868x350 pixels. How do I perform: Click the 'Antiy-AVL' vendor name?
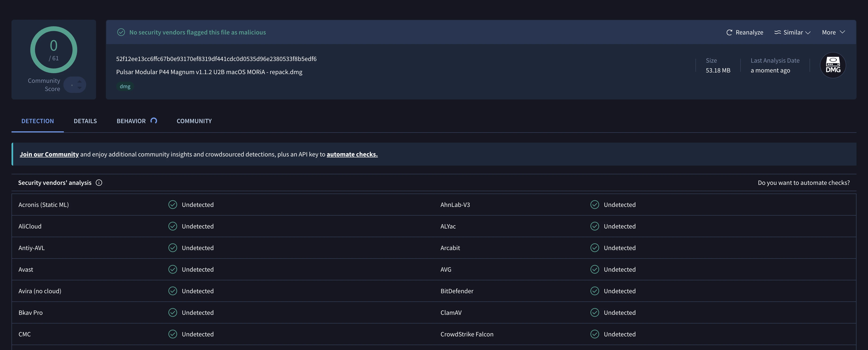31,248
